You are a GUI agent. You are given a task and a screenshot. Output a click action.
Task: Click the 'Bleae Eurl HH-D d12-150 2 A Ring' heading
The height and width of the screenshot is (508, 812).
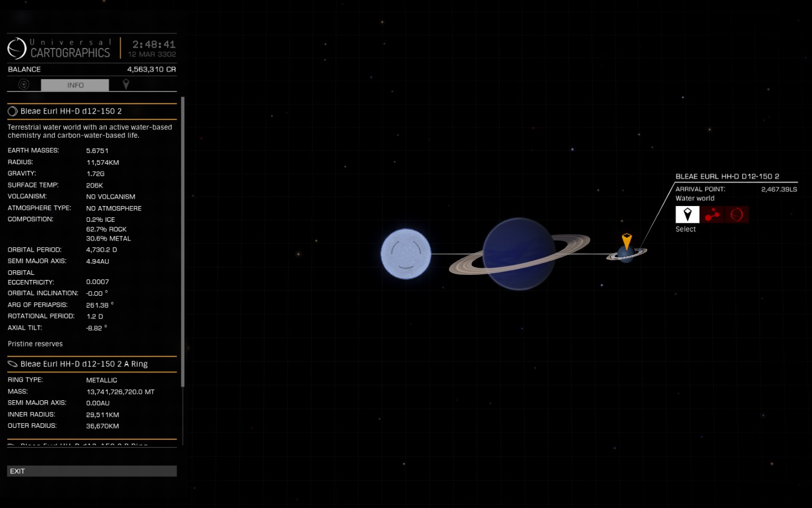(x=84, y=364)
